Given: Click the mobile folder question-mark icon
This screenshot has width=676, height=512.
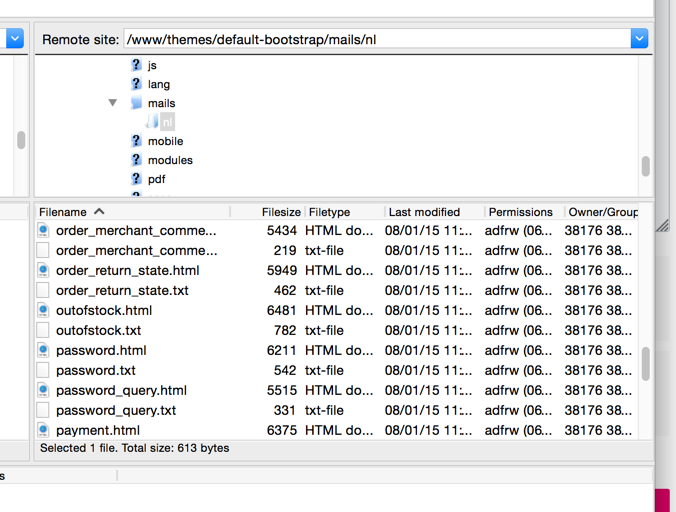Looking at the screenshot, I should (x=136, y=141).
